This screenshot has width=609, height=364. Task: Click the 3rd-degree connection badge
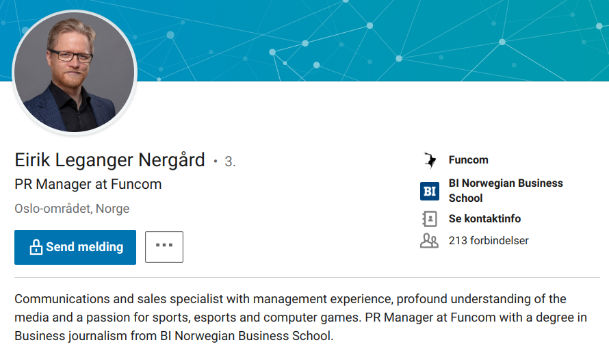click(x=230, y=161)
